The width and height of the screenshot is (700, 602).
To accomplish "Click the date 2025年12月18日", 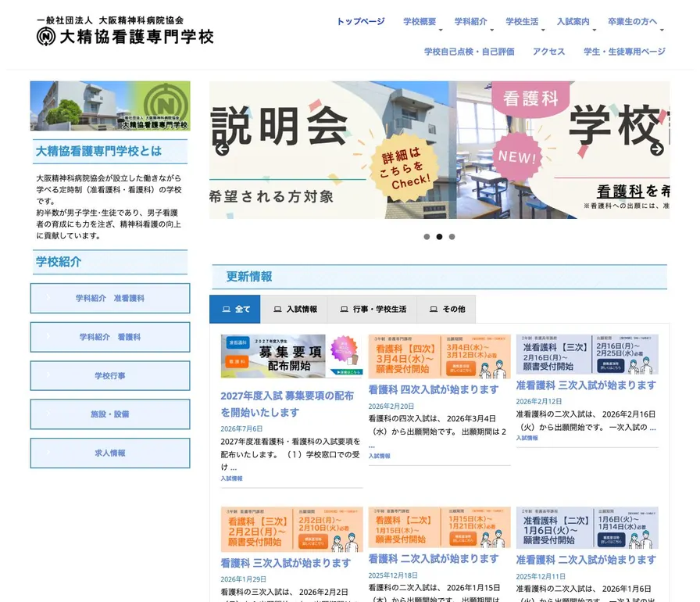I will (x=393, y=575).
